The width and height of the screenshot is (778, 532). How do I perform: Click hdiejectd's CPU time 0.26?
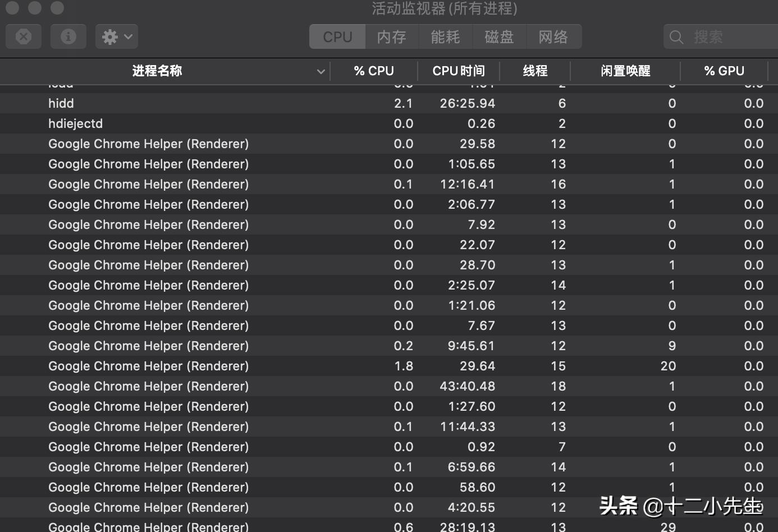click(482, 123)
